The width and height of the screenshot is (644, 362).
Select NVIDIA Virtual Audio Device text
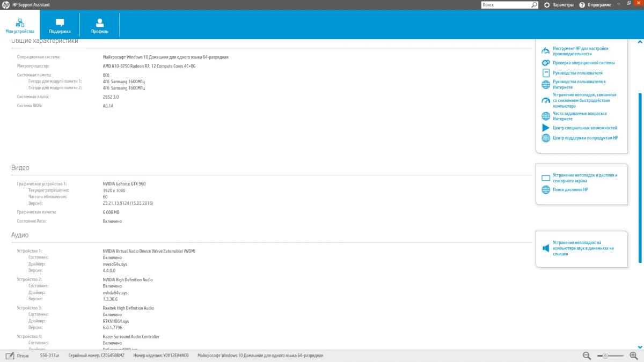(x=149, y=250)
